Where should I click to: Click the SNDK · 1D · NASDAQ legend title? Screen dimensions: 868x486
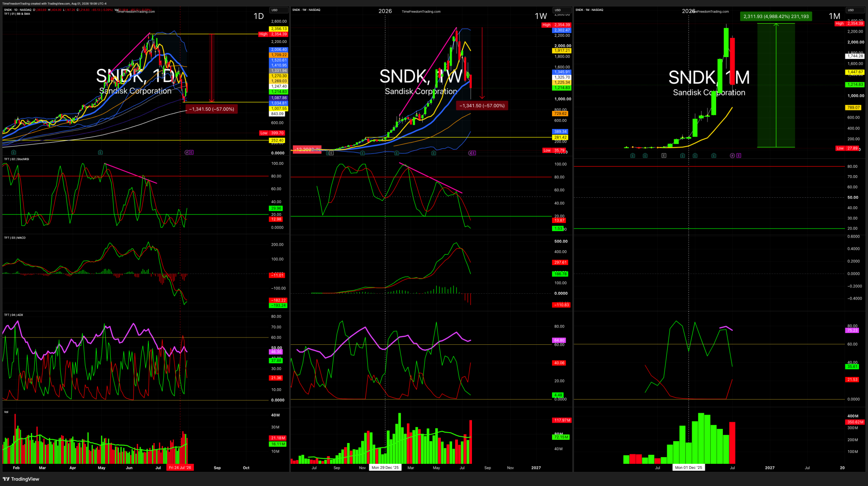[x=18, y=10]
